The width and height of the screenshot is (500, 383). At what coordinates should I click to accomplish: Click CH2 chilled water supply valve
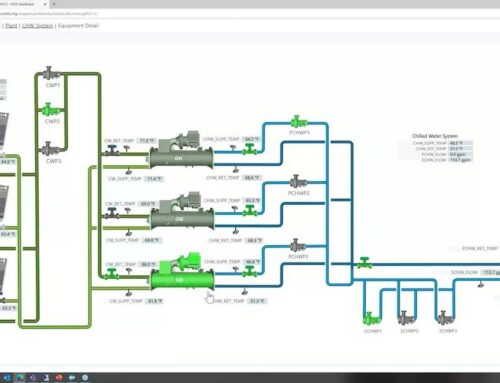point(250,211)
